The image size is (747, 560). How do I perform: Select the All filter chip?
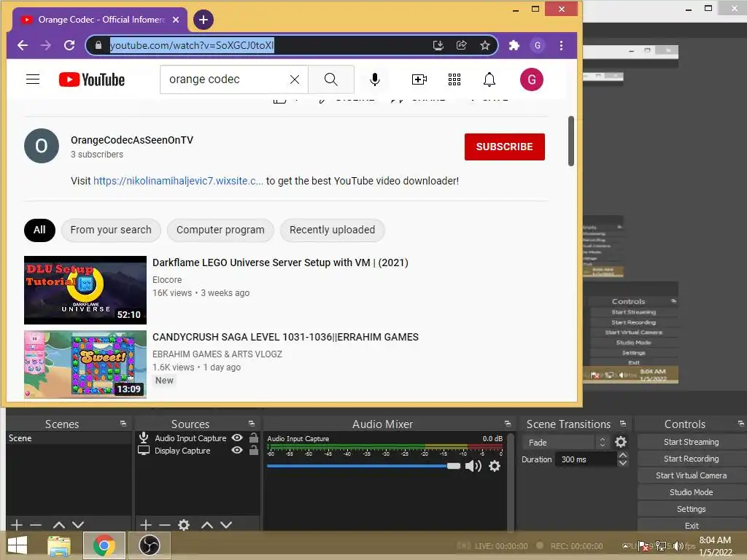(x=39, y=230)
